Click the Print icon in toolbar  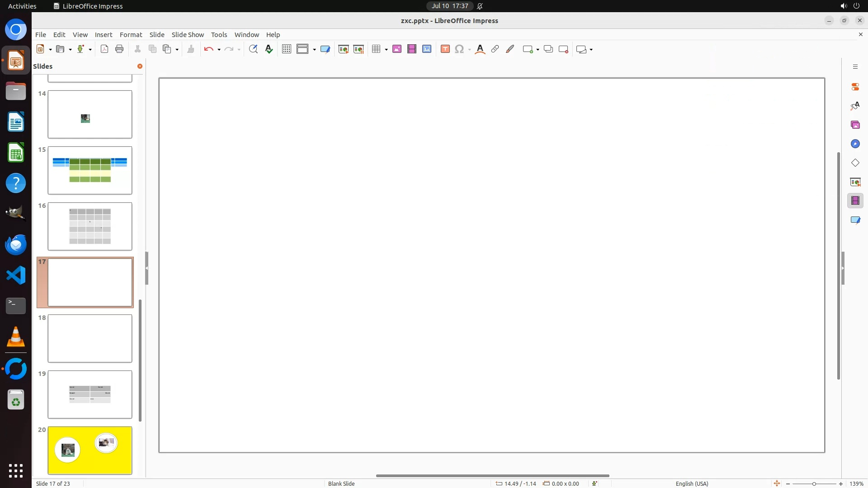[119, 49]
